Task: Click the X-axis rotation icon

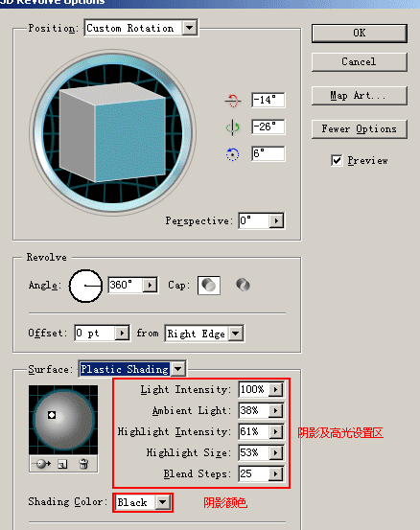Action: click(x=233, y=101)
